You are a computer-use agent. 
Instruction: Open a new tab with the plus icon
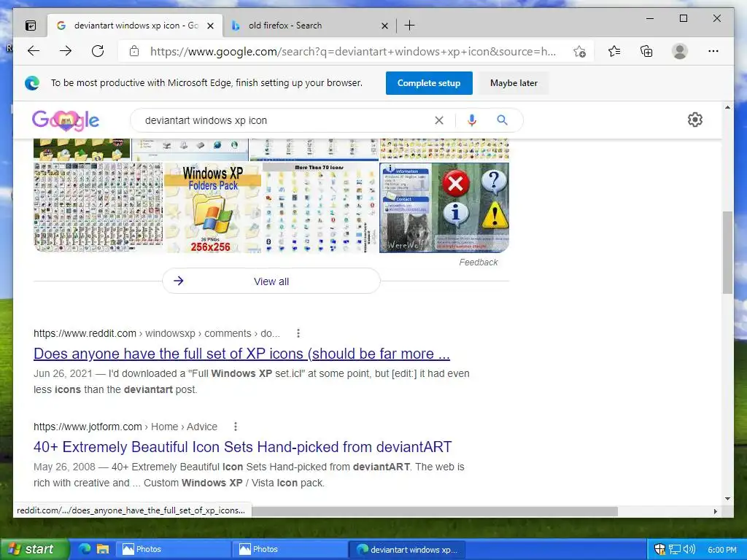coord(409,26)
